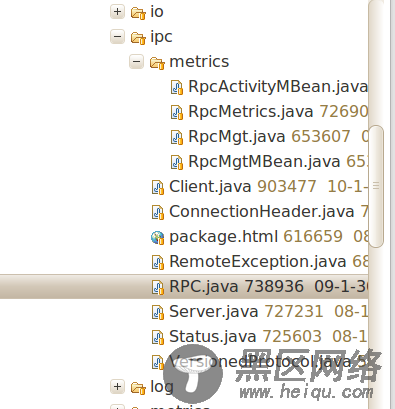Select the log folder label

[162, 387]
